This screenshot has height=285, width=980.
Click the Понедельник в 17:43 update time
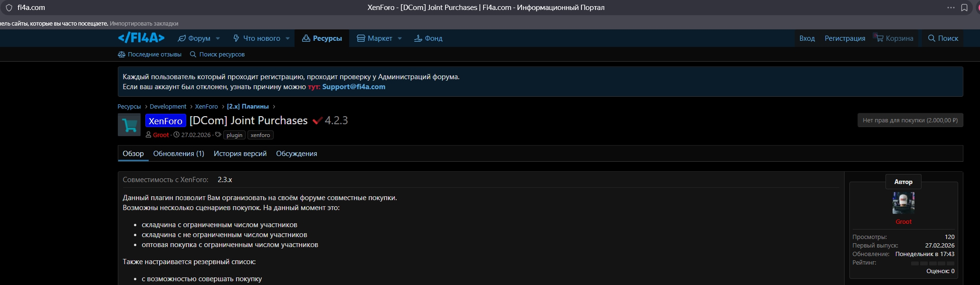point(925,254)
